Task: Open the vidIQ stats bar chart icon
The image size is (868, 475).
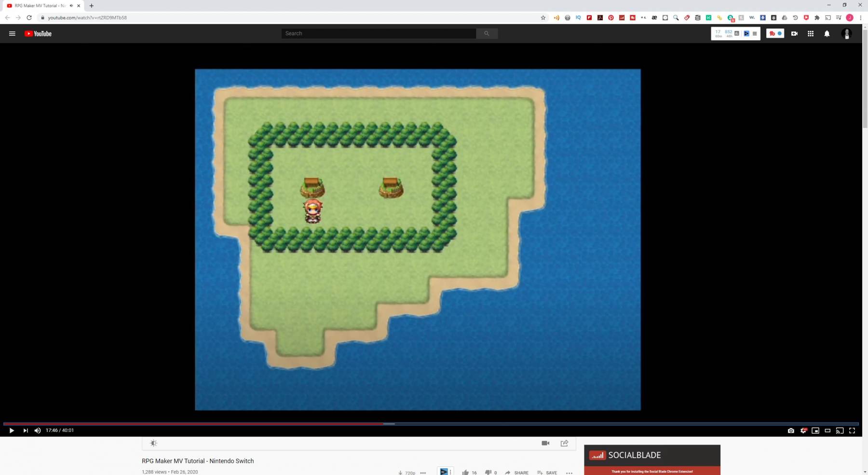Action: [737, 33]
